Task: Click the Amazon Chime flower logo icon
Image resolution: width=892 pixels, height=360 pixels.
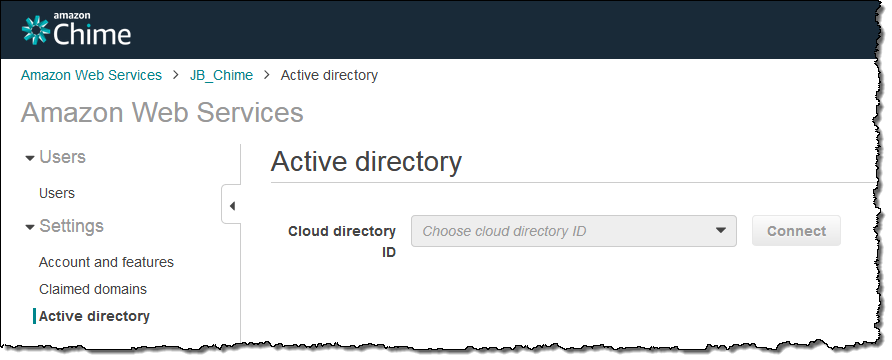Action: pyautogui.click(x=35, y=30)
